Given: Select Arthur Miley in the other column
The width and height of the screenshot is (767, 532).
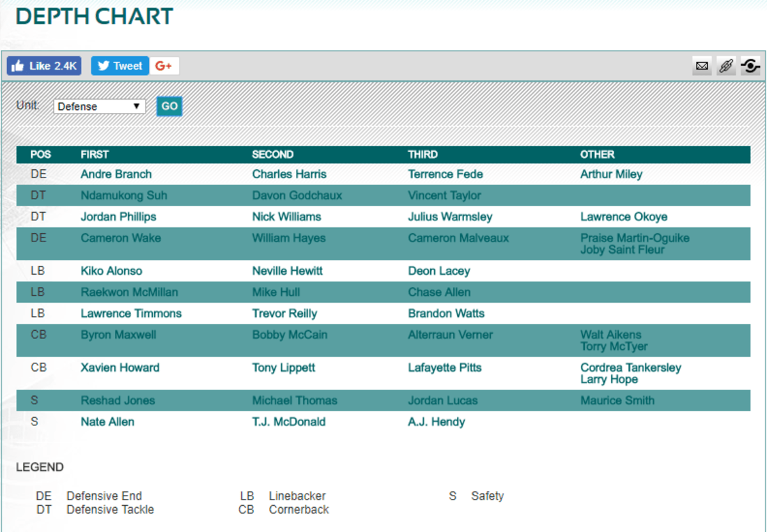Looking at the screenshot, I should [x=611, y=174].
